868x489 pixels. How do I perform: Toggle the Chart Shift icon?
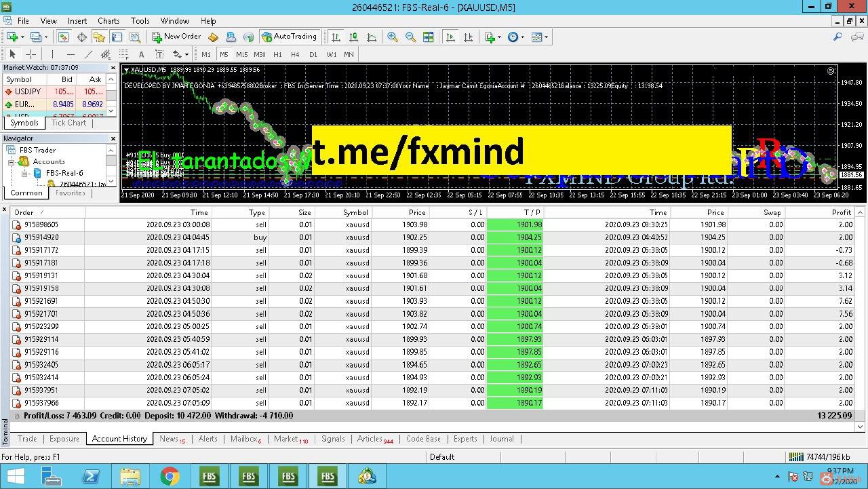[468, 37]
